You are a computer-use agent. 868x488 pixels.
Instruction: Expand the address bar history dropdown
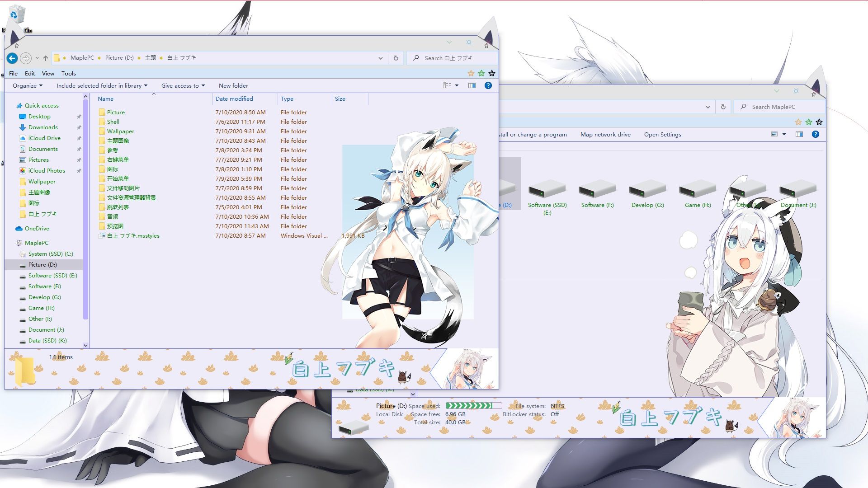pyautogui.click(x=380, y=58)
